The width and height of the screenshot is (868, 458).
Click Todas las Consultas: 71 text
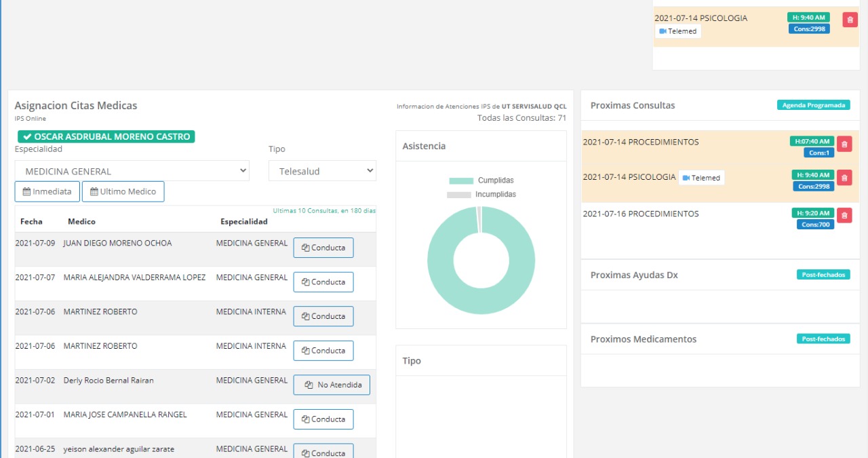click(x=521, y=118)
